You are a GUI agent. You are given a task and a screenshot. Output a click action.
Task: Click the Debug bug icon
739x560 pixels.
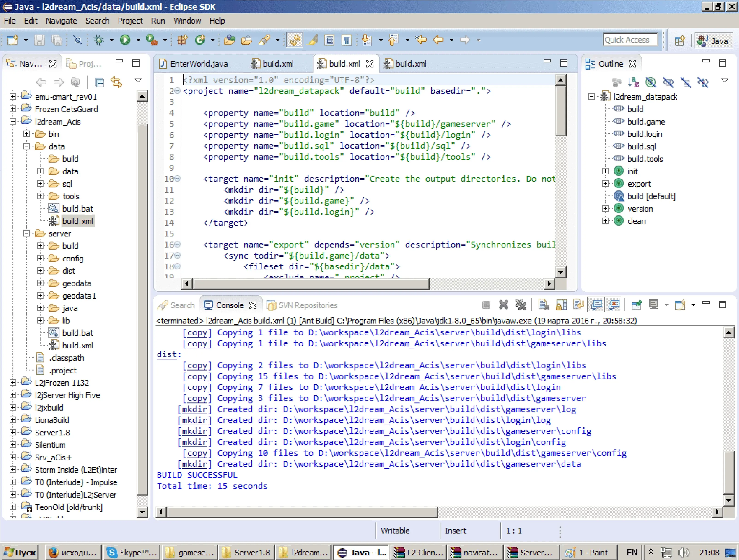99,40
